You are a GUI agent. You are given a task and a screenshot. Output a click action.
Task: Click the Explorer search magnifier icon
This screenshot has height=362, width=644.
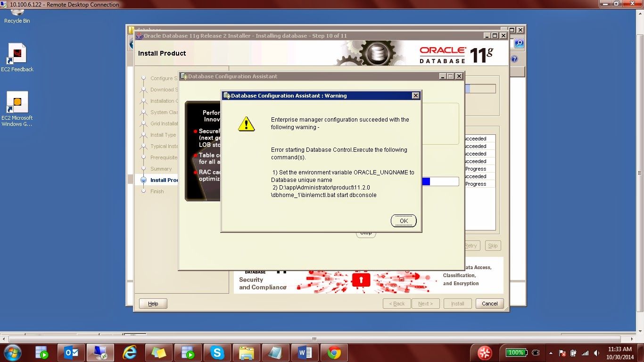pos(519,43)
